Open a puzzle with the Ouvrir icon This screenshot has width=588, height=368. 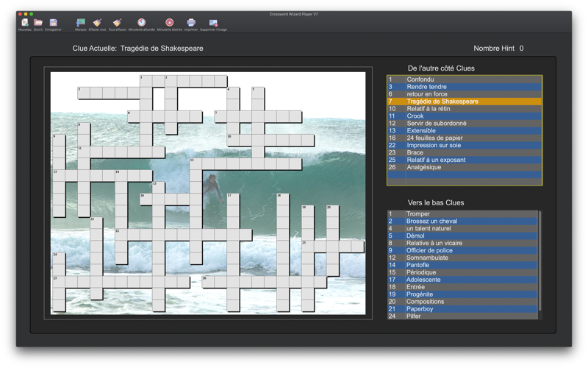coord(38,23)
